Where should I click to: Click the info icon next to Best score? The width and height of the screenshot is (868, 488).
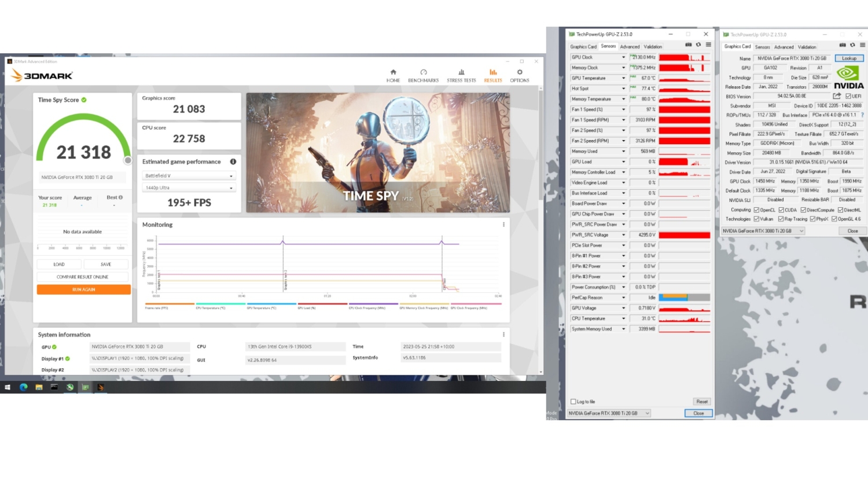pos(120,197)
